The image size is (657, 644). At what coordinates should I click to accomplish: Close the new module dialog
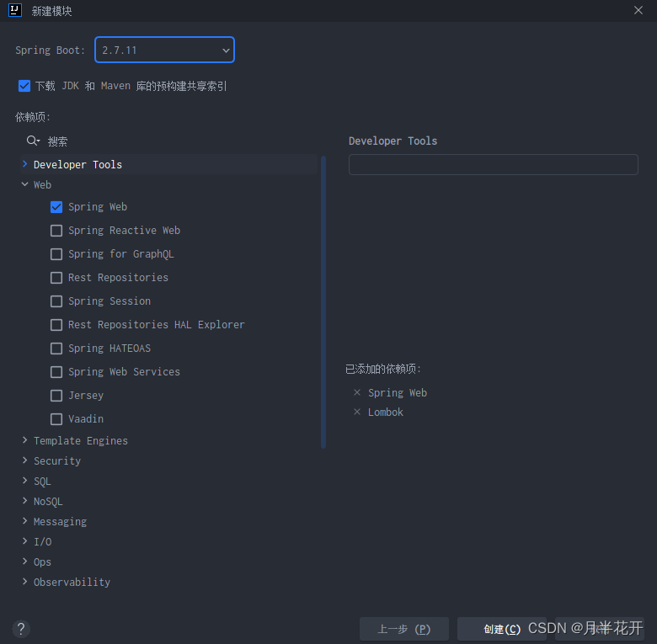(x=638, y=10)
